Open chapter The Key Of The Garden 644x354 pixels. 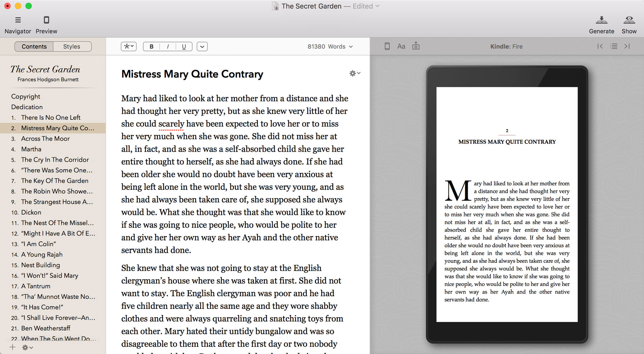[55, 181]
